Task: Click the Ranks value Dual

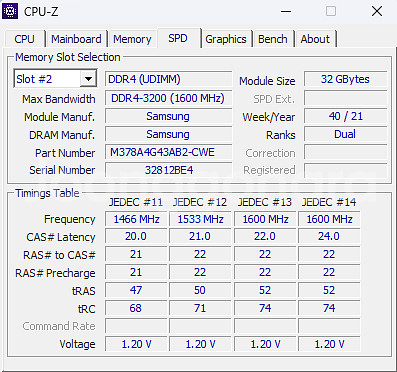Action: 345,134
